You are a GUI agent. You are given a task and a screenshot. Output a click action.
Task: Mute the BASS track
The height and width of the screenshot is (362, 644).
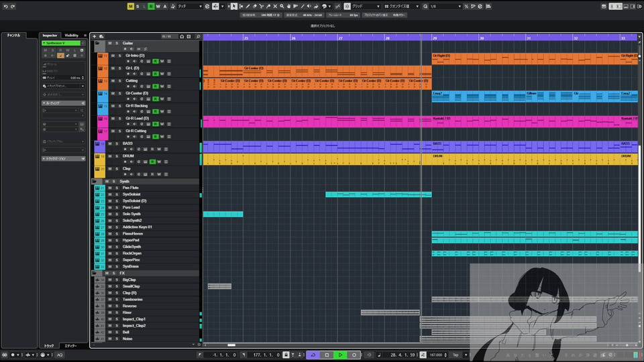click(x=111, y=143)
